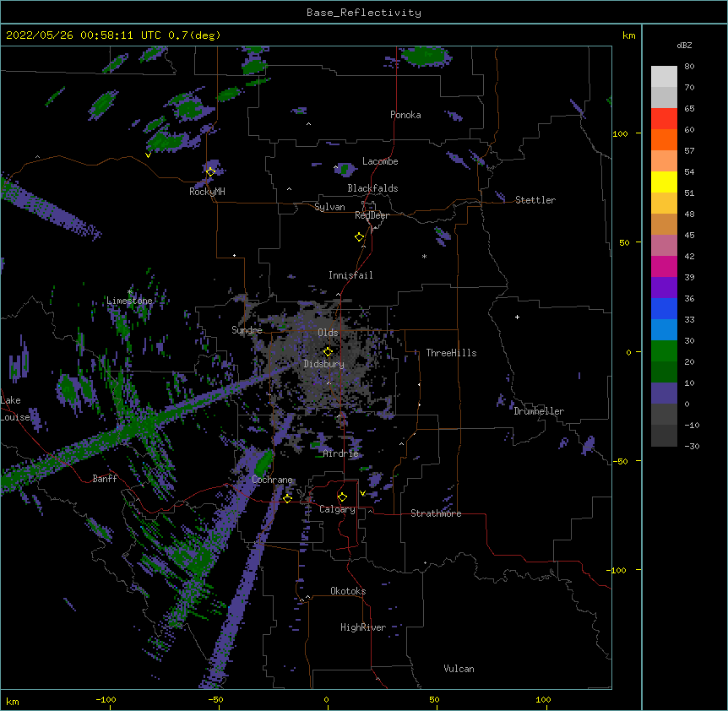Viewport: 728px width, 711px height.
Task: Click the yellow diamond marker south of RedDeer
Action: tap(359, 237)
